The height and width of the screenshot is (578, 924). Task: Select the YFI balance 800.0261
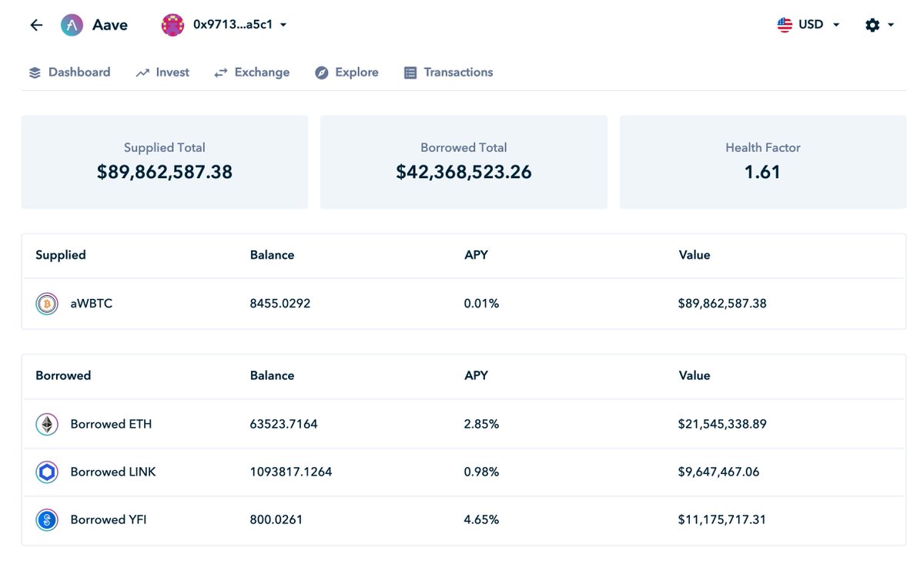click(276, 519)
